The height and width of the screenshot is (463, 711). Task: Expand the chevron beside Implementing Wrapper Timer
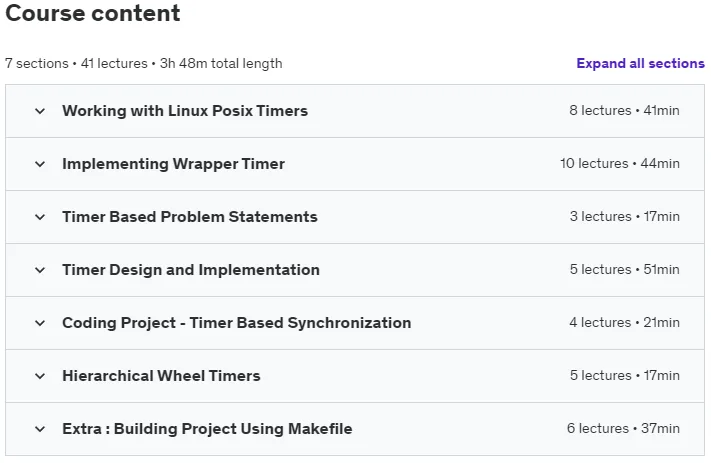coord(40,164)
